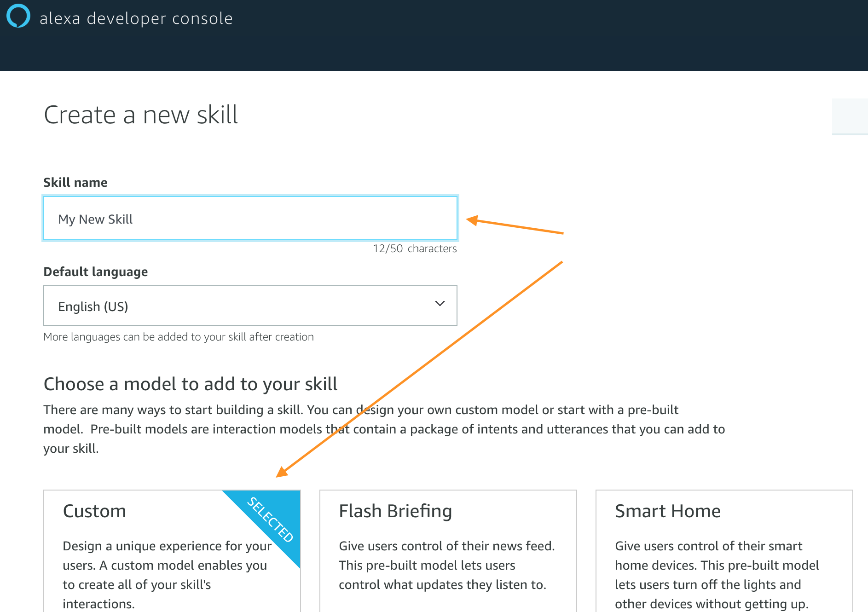The width and height of the screenshot is (868, 612).
Task: Click the Alexa ring logo icon
Action: point(18,16)
